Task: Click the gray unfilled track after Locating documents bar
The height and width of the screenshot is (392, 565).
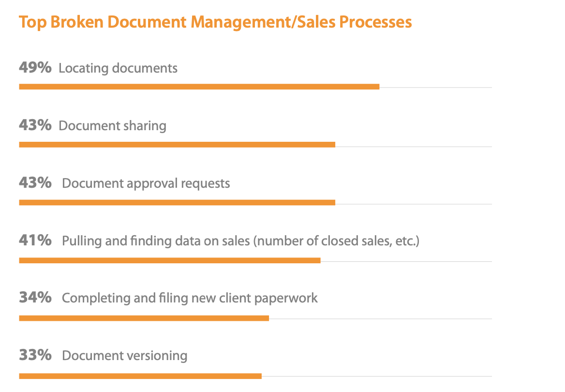Action: coord(436,87)
